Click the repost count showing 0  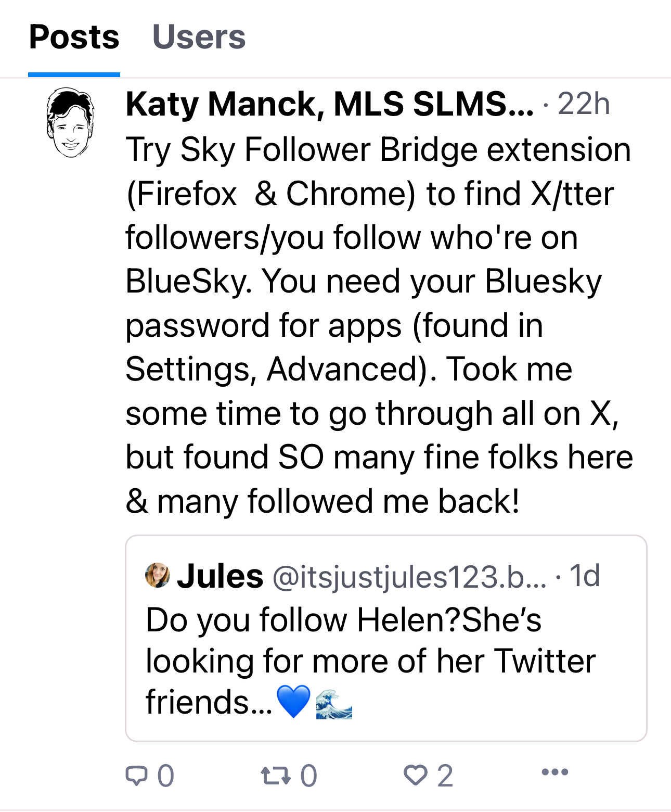[308, 776]
